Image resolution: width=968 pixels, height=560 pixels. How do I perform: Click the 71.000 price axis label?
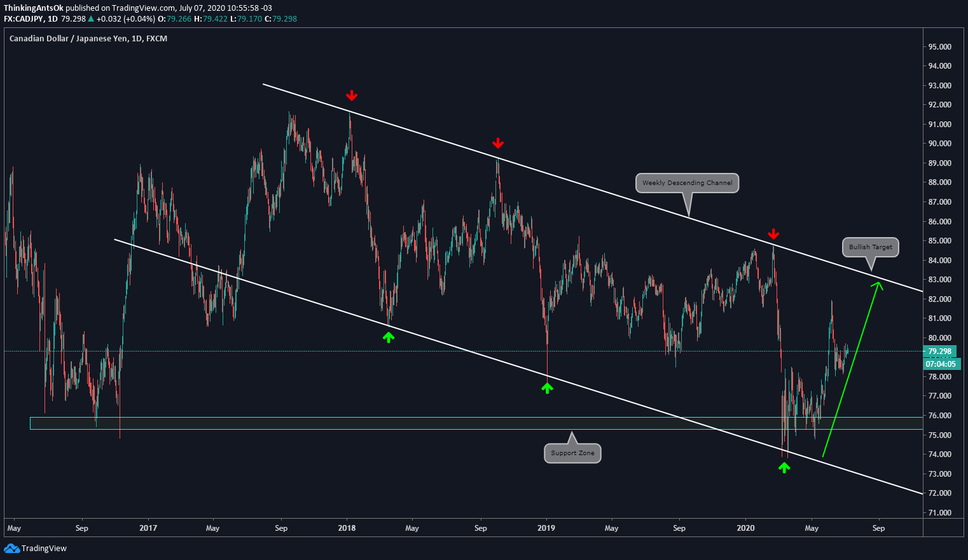point(939,513)
